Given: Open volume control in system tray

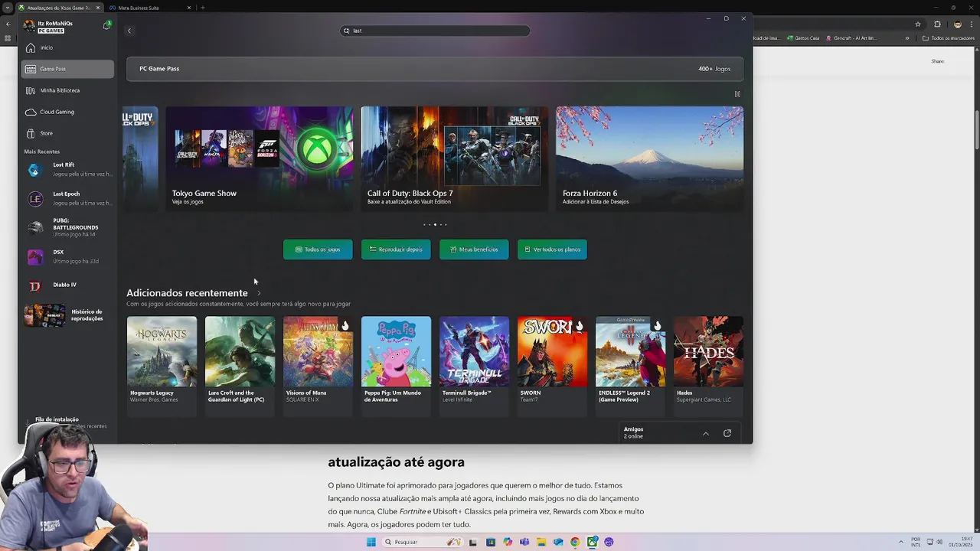Looking at the screenshot, I should click(940, 542).
